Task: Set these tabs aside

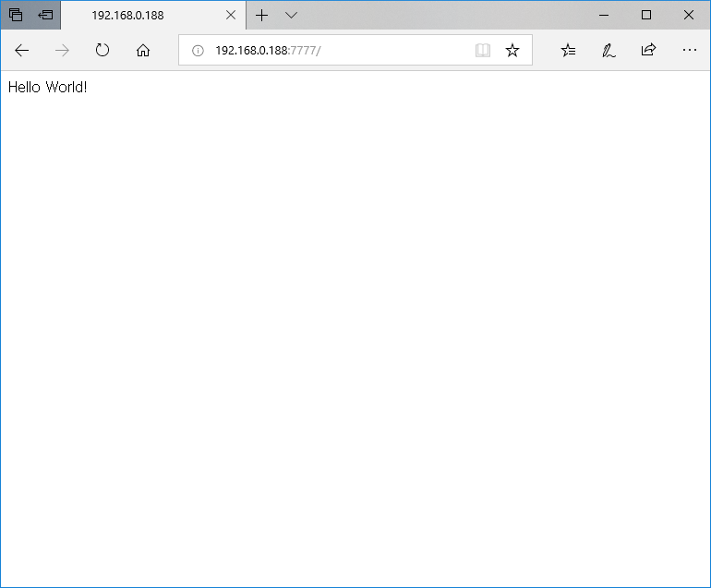Action: [45, 15]
